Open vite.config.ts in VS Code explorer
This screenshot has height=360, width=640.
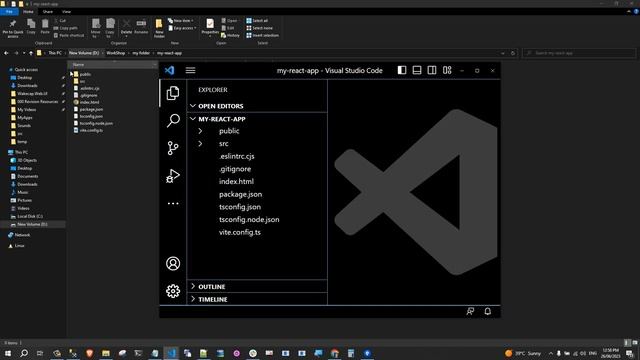coord(240,232)
